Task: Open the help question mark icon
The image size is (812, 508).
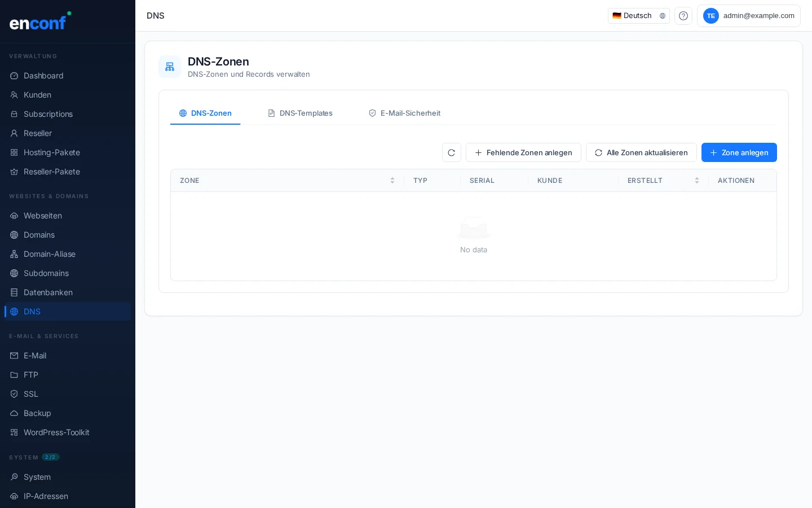Action: (x=683, y=16)
